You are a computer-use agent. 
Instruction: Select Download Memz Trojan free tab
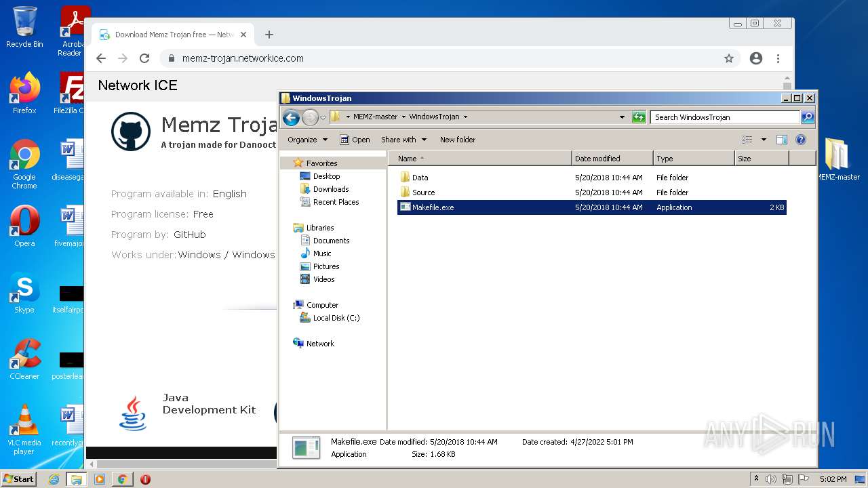click(173, 35)
